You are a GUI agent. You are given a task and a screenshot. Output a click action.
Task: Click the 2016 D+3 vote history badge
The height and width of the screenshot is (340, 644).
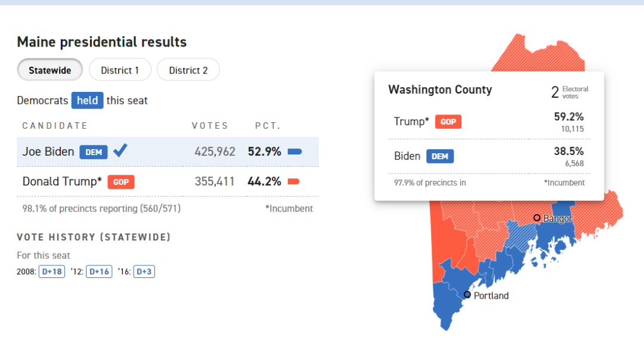(x=144, y=271)
